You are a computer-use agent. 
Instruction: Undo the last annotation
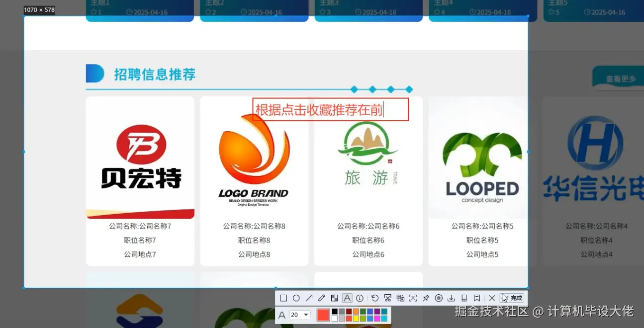375,298
